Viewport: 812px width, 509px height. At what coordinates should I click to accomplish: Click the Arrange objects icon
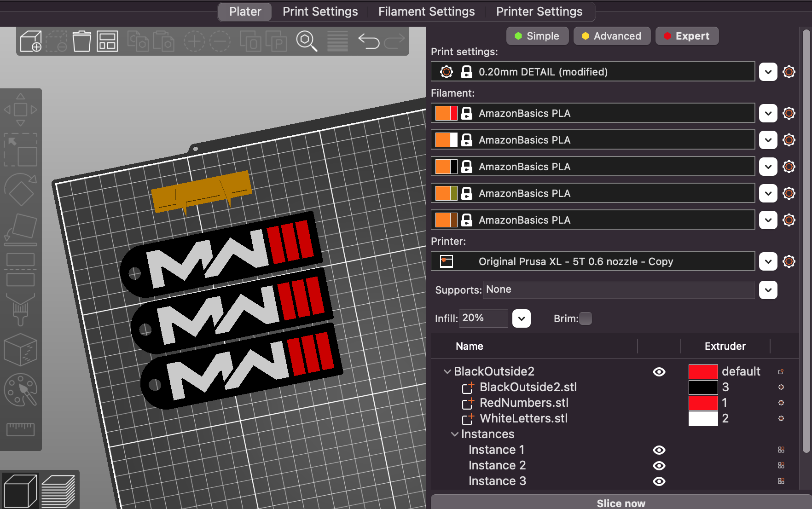[107, 41]
